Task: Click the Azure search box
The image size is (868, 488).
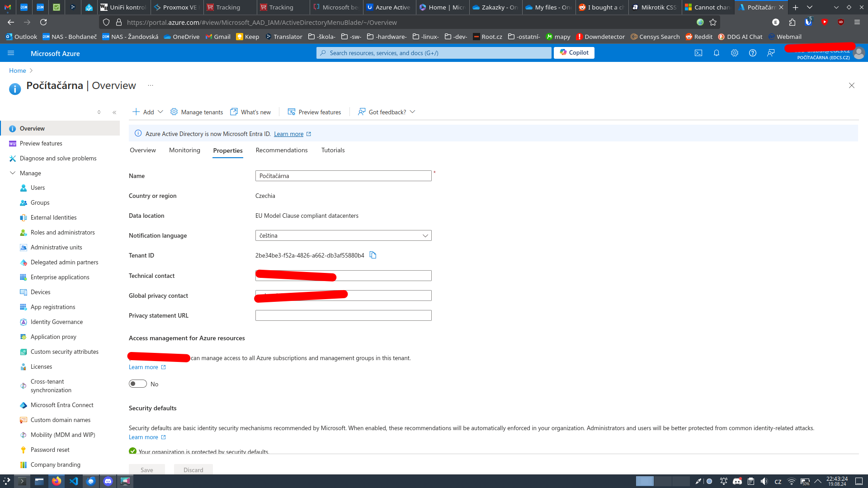Action: pos(434,53)
